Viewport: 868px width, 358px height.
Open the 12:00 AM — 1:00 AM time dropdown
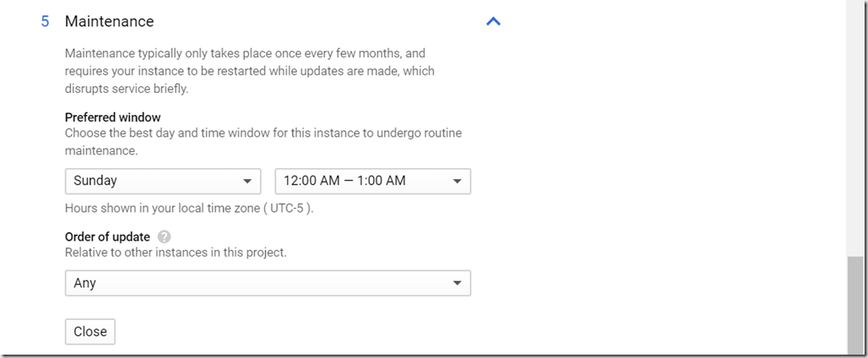(x=372, y=181)
